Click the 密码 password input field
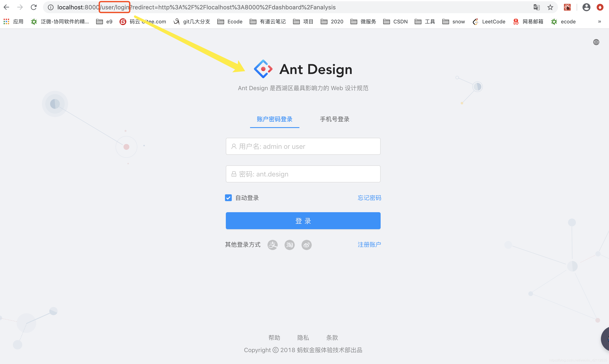 pos(303,174)
